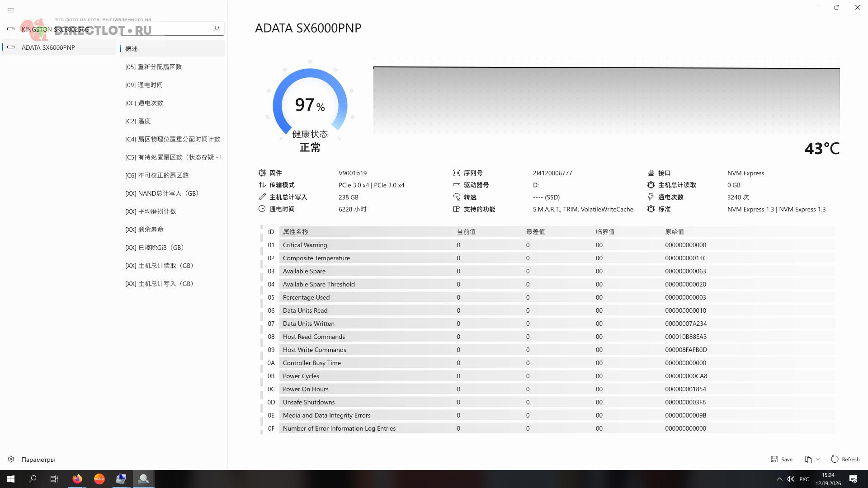The width and height of the screenshot is (868, 488).
Task: Expand the dropdown arrow beside the copy icon
Action: pyautogui.click(x=818, y=460)
